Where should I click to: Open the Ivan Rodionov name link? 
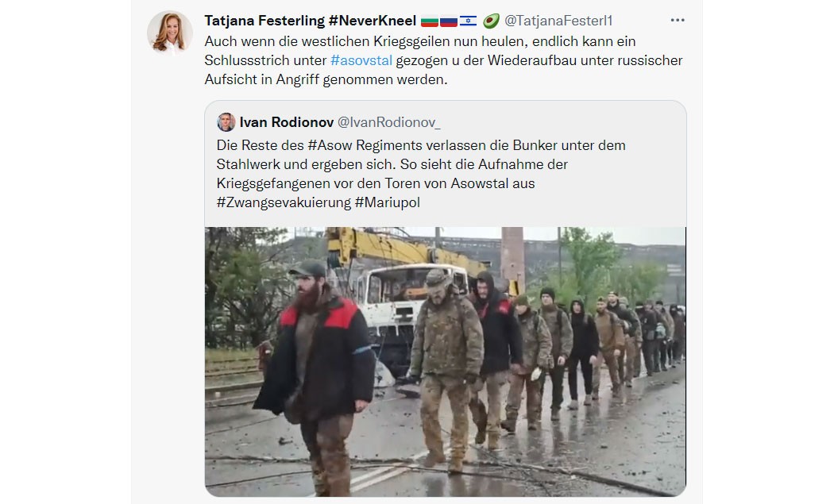(287, 122)
